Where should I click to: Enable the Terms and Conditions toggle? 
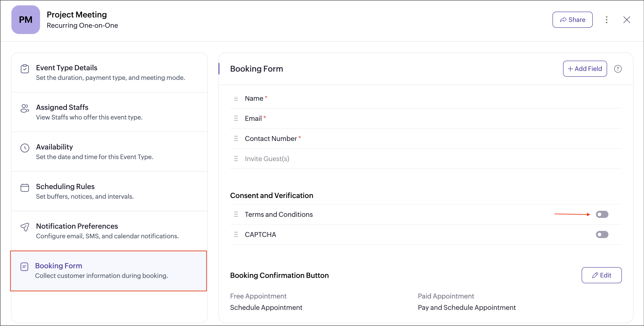tap(602, 215)
